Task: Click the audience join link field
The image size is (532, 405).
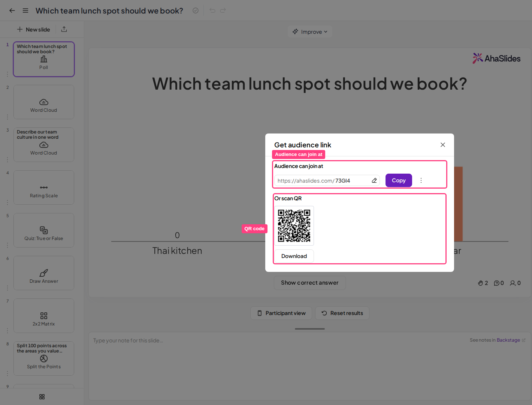Action: [x=327, y=181]
